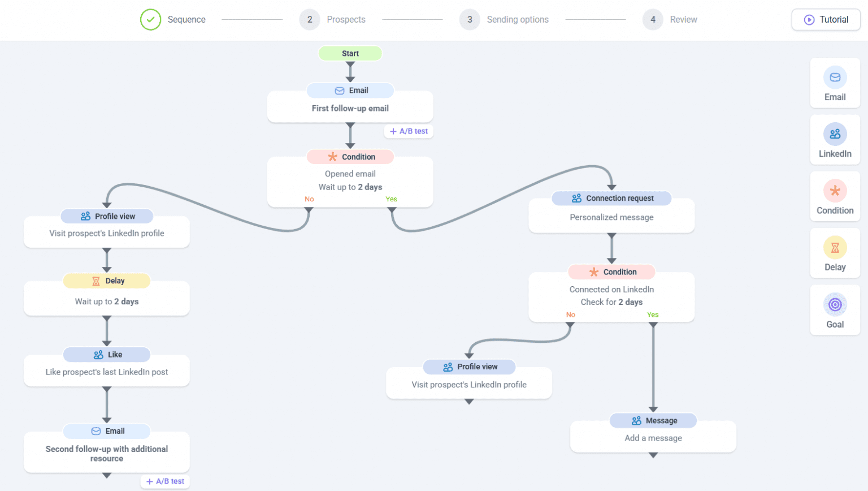868x491 pixels.
Task: Add an Email step from sidebar
Action: pyautogui.click(x=835, y=83)
